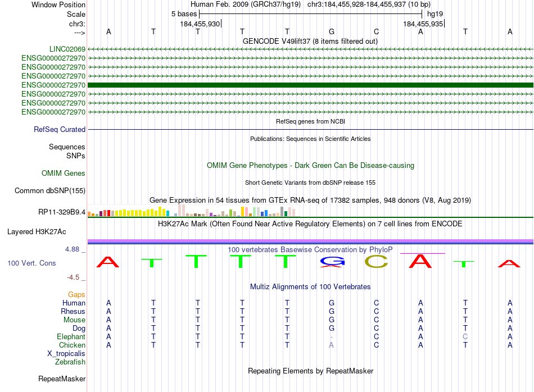Click the 'SNPs' track label
The height and width of the screenshot is (392, 534).
pos(76,156)
